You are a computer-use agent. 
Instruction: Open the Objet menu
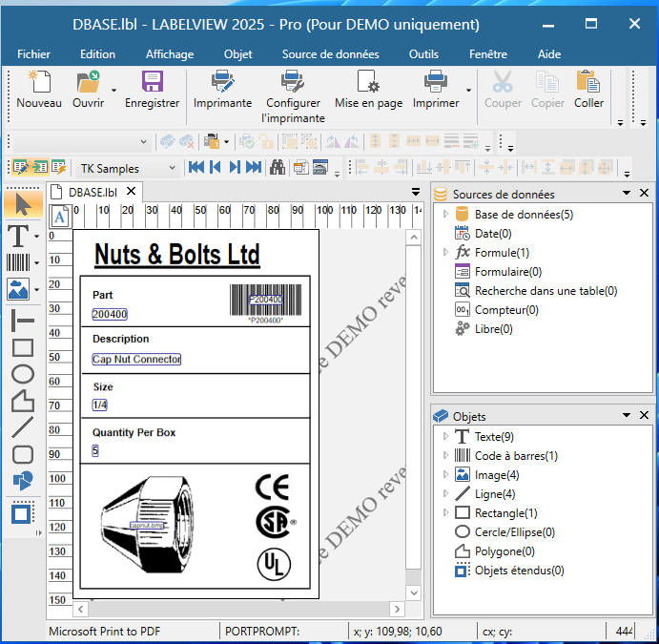(237, 54)
